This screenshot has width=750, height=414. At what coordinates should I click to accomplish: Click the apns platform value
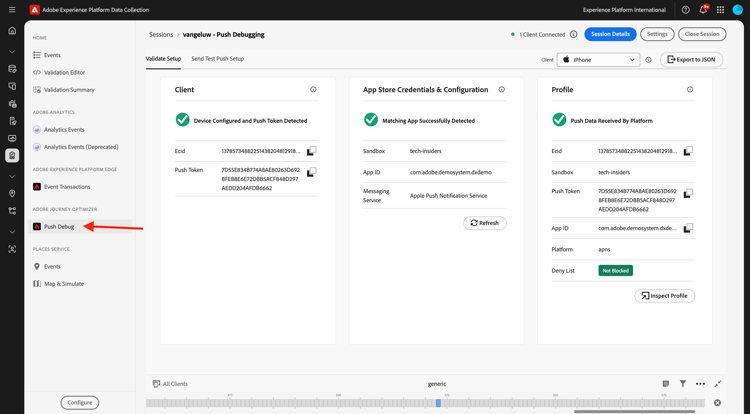tap(604, 250)
